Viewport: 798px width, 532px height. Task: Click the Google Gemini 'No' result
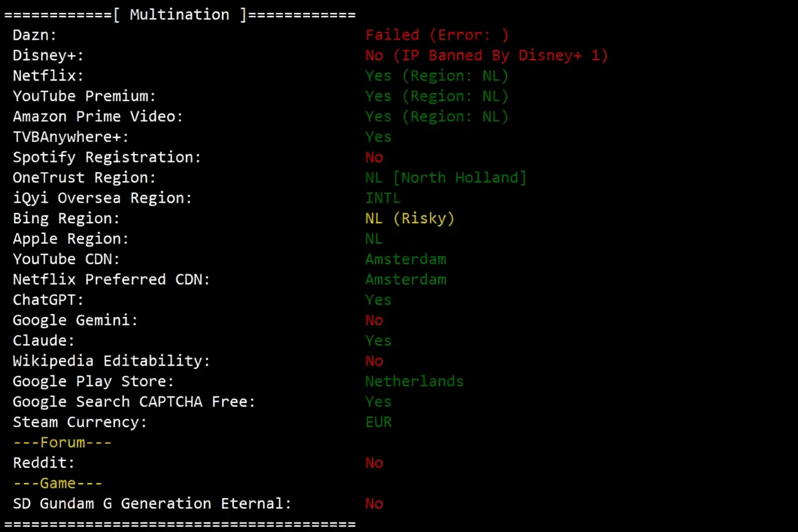374,321
